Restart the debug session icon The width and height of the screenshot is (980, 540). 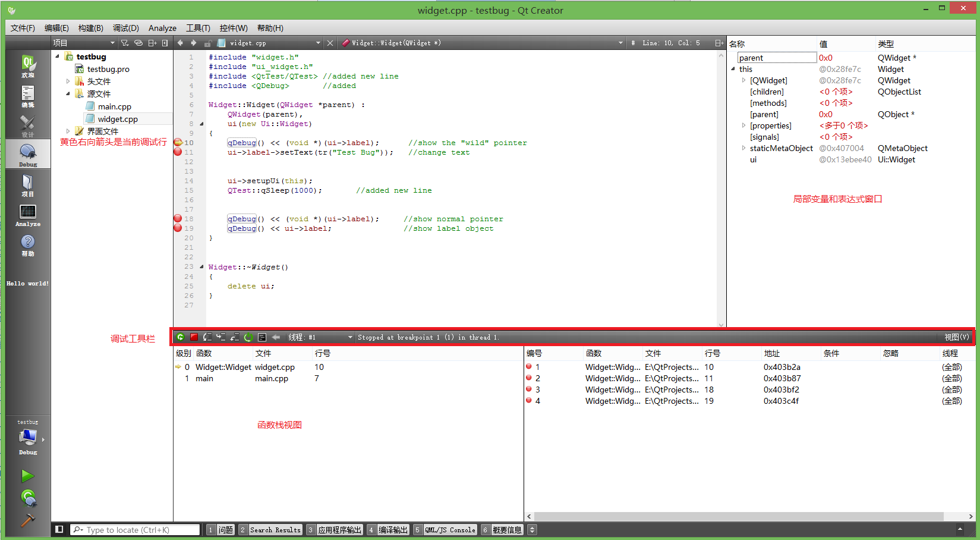(x=248, y=337)
